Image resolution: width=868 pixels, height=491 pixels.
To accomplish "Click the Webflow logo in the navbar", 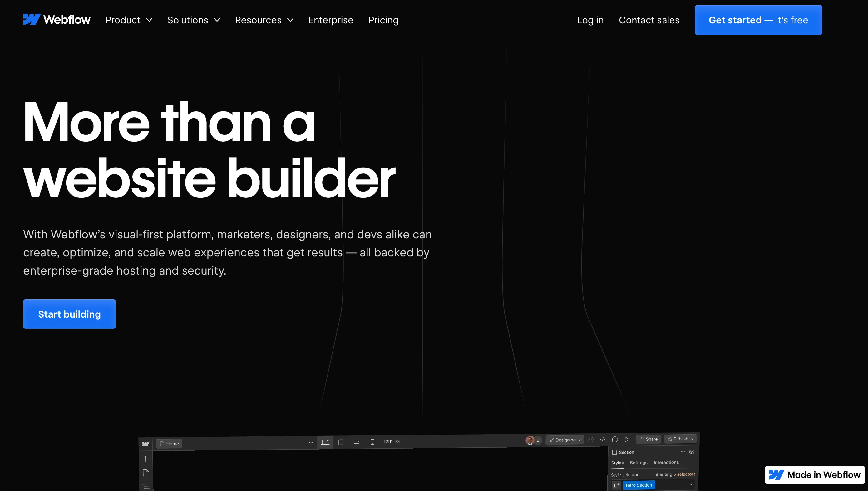I will tap(57, 20).
